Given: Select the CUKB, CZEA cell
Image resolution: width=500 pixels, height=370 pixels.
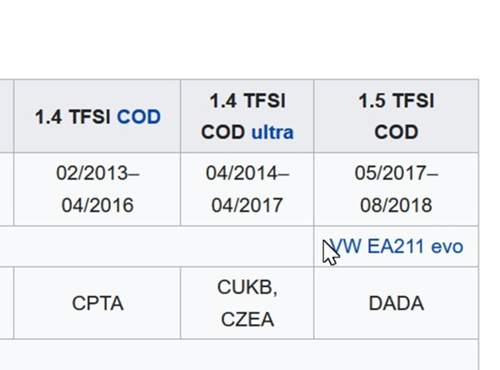Looking at the screenshot, I should tap(247, 303).
